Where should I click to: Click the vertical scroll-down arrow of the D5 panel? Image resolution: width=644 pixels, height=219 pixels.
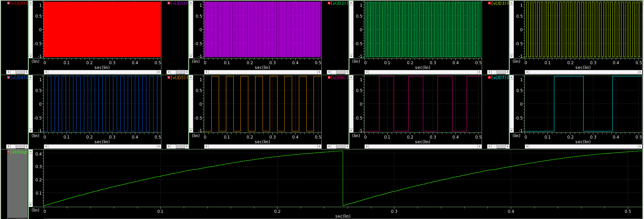pyautogui.click(x=191, y=130)
